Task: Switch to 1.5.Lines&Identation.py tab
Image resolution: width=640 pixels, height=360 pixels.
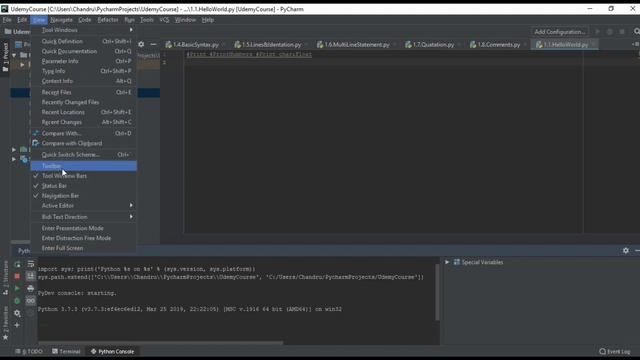Action: pos(271,44)
